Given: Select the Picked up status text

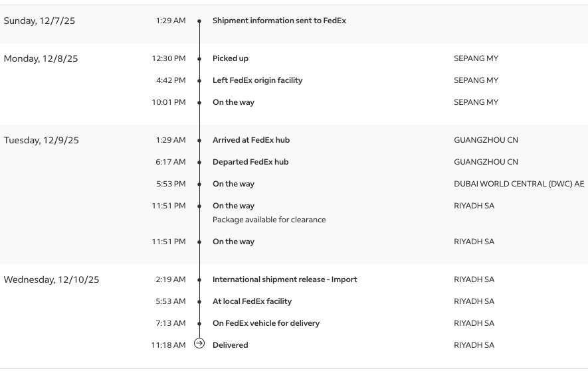Looking at the screenshot, I should point(230,58).
